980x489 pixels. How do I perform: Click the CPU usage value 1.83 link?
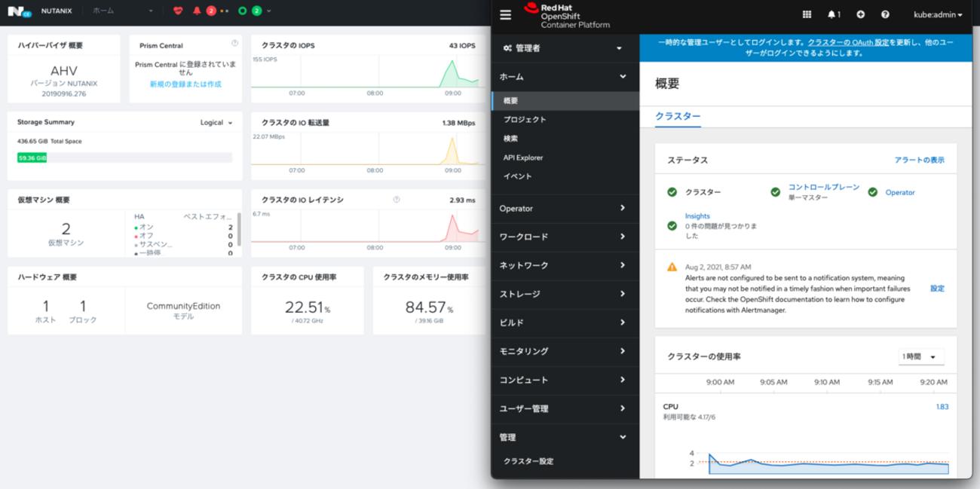[942, 407]
